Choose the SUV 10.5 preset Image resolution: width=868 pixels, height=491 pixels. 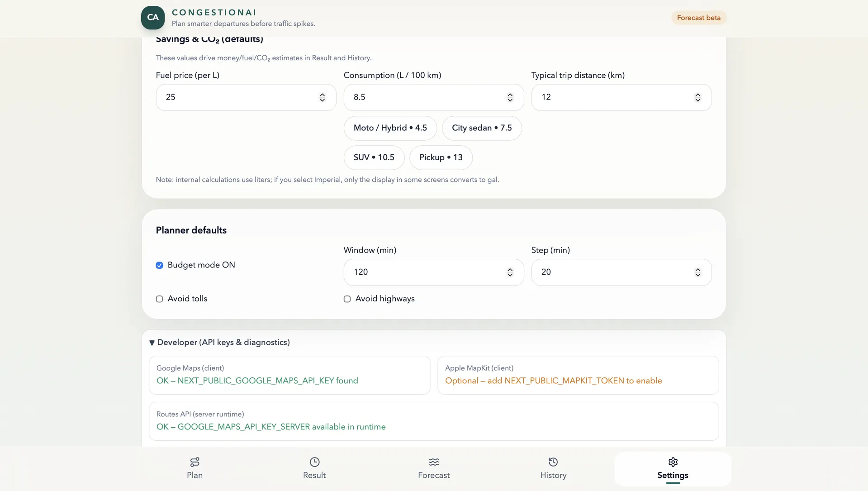tap(374, 157)
